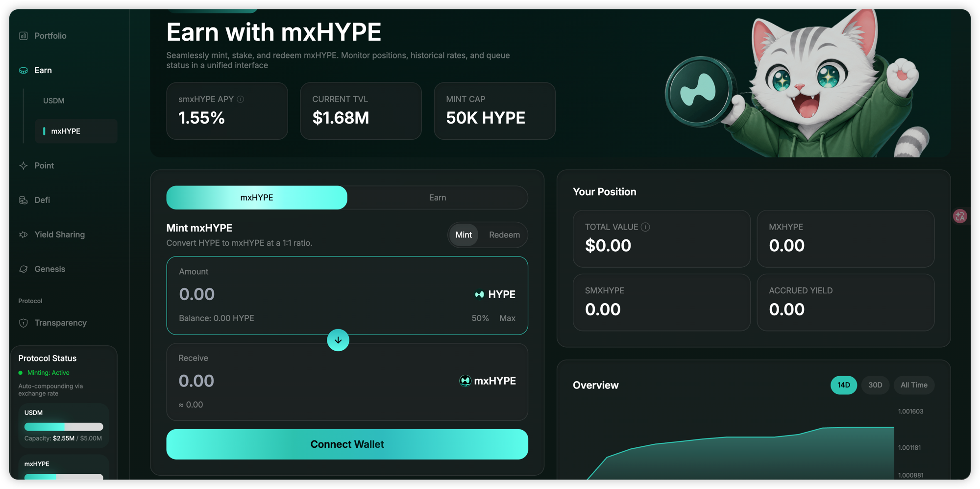Image resolution: width=980 pixels, height=489 pixels.
Task: Click the Mint Cap 50K HYPE card
Action: click(494, 111)
